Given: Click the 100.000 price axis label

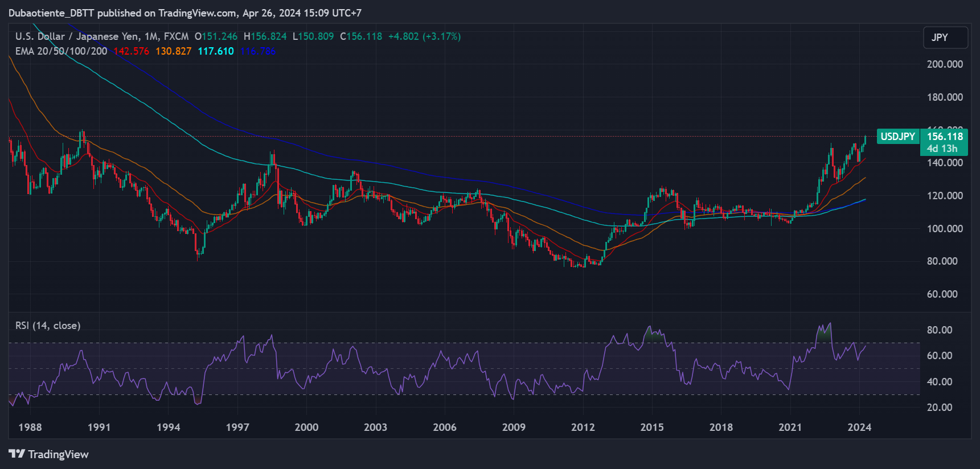Looking at the screenshot, I should 945,229.
